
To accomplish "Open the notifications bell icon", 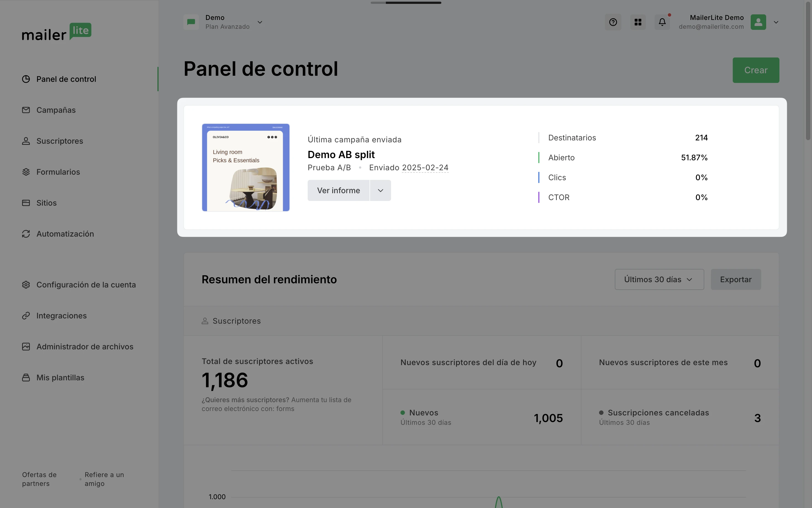I will pyautogui.click(x=662, y=22).
